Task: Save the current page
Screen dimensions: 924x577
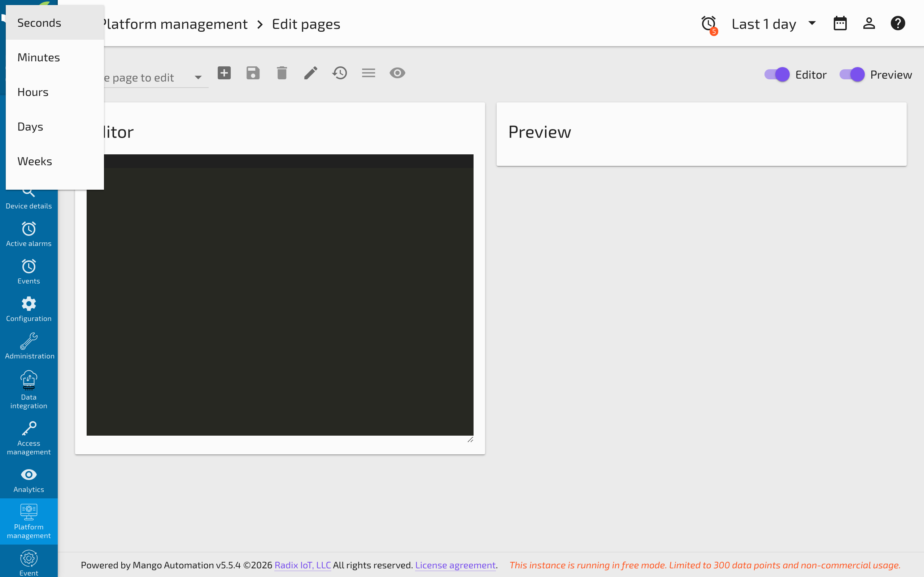Action: point(253,72)
